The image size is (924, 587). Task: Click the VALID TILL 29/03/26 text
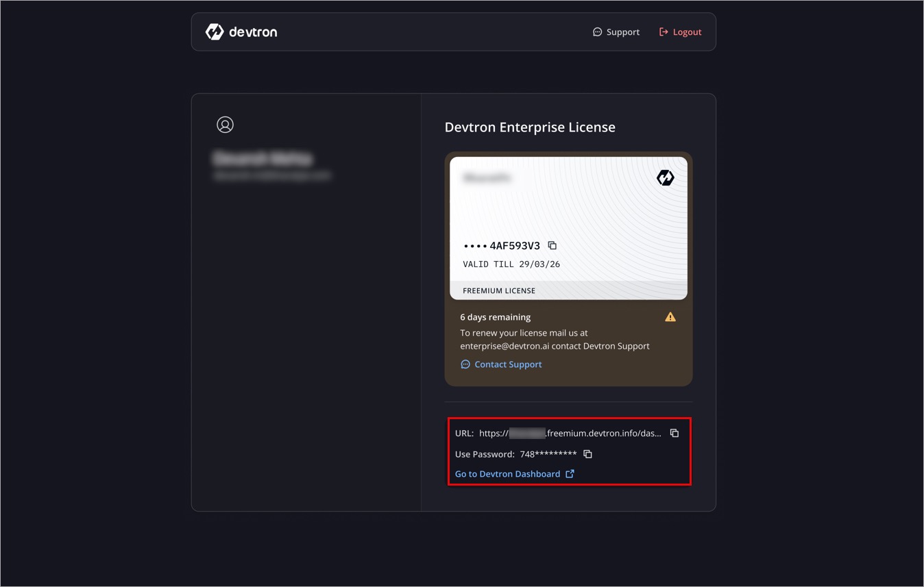click(x=511, y=264)
